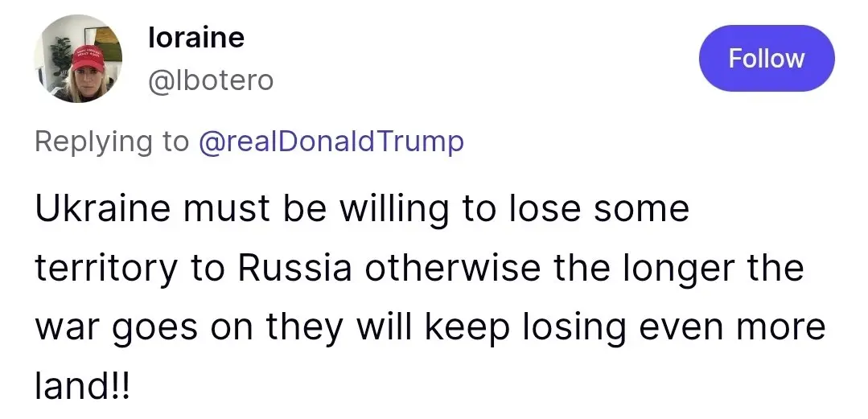Open the post by clicking 'land!!'
The image size is (868, 419).
pos(83,386)
